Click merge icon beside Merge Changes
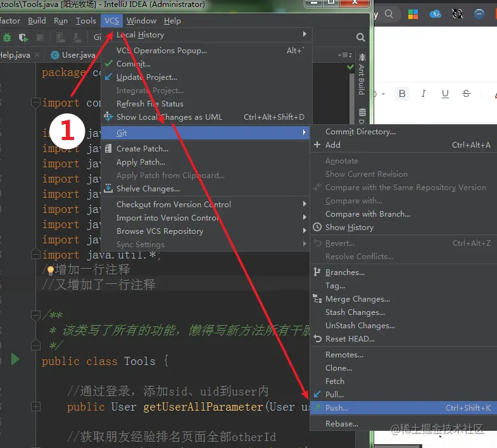This screenshot has width=497, height=448. click(x=317, y=299)
